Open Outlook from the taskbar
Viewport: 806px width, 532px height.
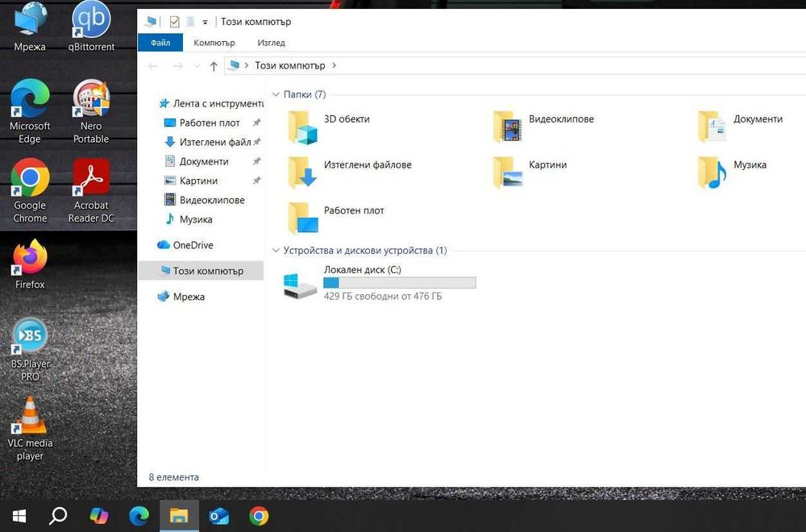(219, 516)
